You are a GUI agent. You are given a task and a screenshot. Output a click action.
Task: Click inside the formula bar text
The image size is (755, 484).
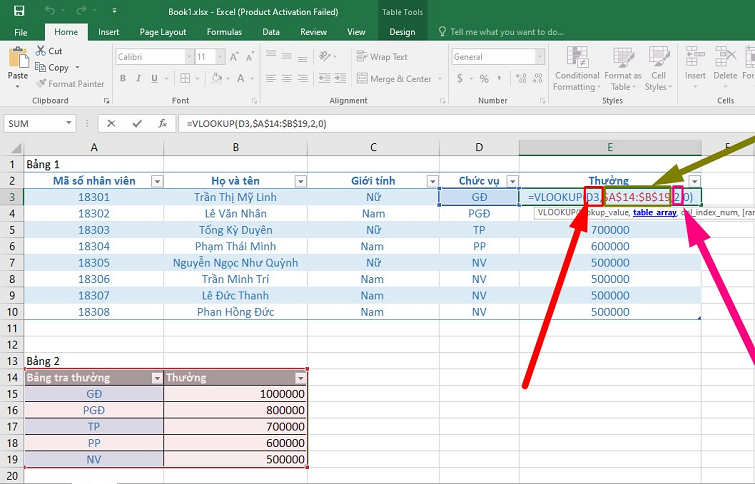click(257, 124)
